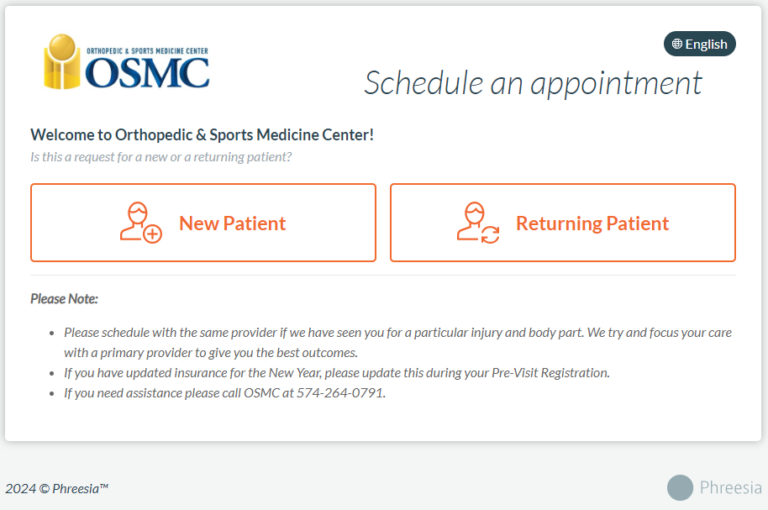Click the phone number 574-264-0791
The width and height of the screenshot is (768, 510).
pyautogui.click(x=340, y=393)
